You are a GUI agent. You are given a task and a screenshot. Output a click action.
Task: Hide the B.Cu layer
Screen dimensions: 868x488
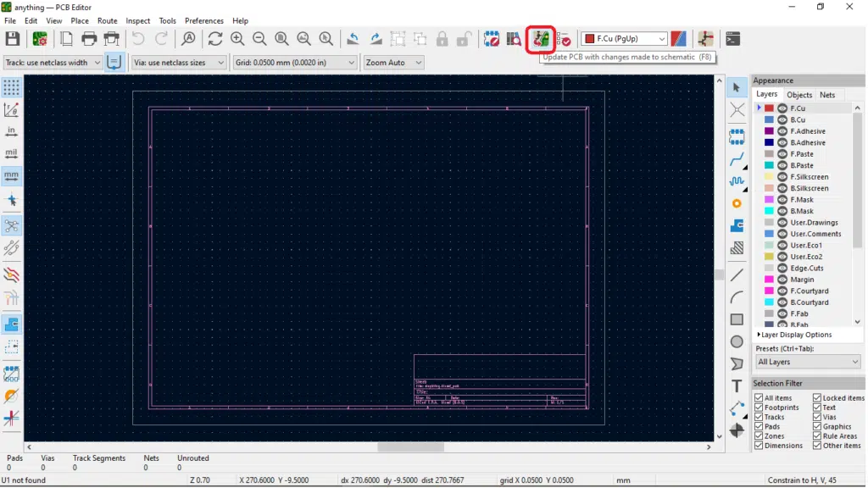pyautogui.click(x=782, y=119)
